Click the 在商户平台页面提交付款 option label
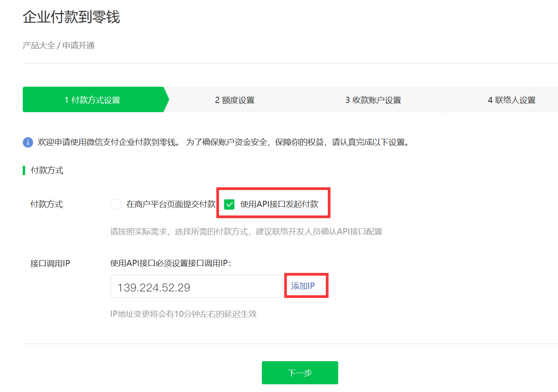This screenshot has height=392, width=558. [x=170, y=204]
